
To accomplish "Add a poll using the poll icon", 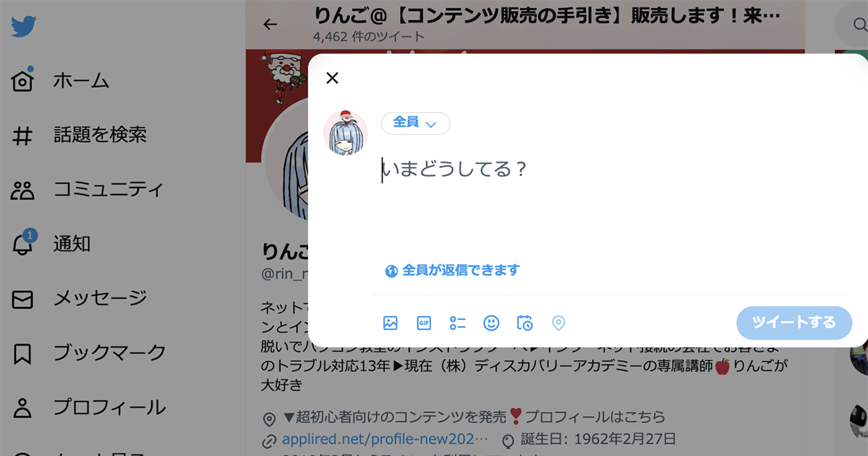I will [x=458, y=324].
